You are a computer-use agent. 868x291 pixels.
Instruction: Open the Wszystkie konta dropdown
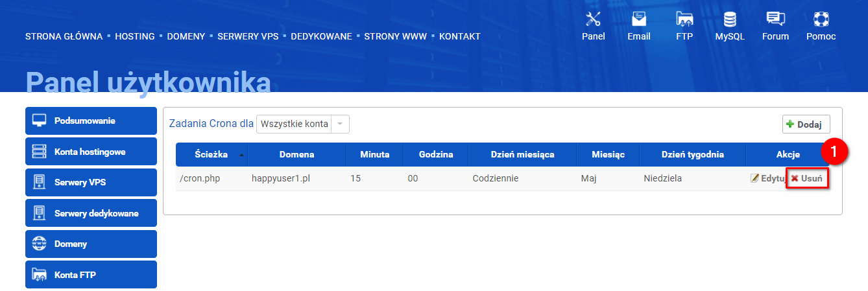click(x=303, y=124)
